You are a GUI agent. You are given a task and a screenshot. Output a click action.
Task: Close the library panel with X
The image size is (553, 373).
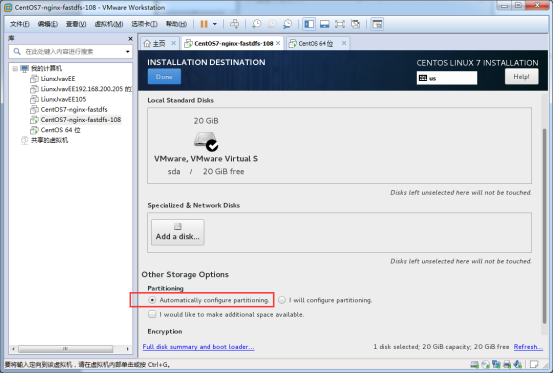[x=130, y=38]
